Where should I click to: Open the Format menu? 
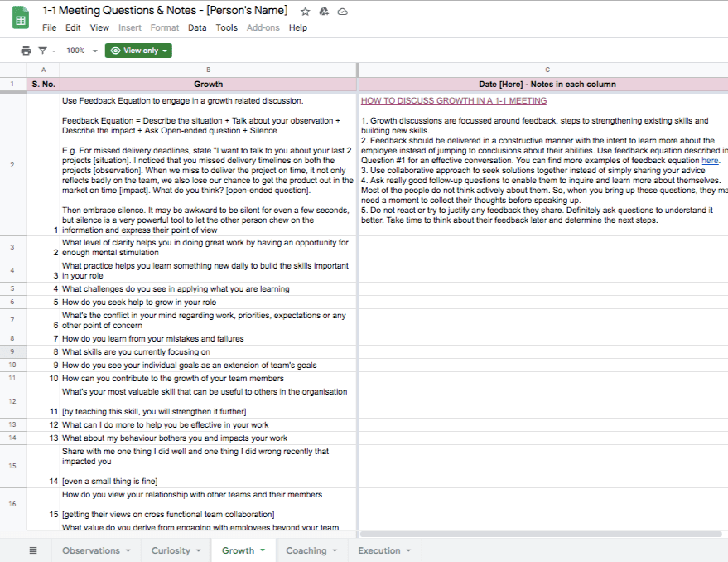(164, 28)
